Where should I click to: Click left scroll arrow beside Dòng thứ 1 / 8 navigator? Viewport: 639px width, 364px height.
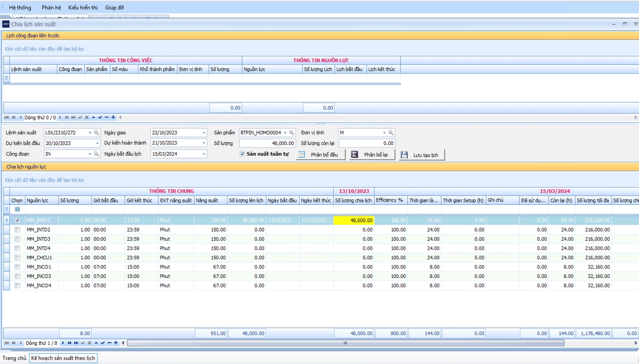(123, 343)
